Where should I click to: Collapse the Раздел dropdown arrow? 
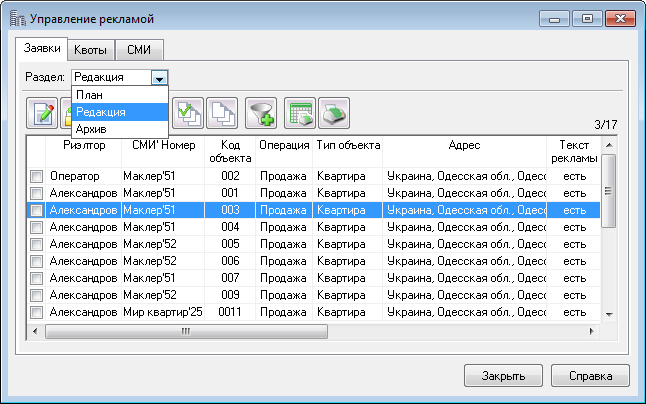coord(159,77)
